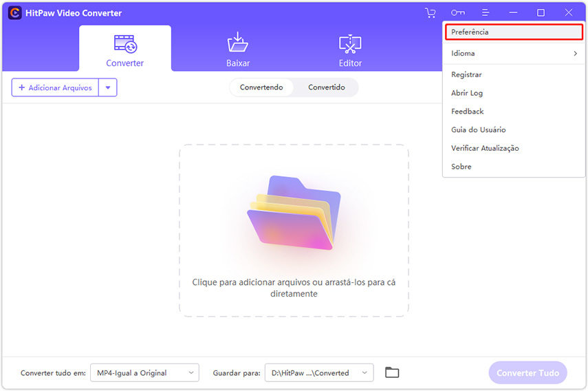Screen dimensions: 588x391
Task: Toggle the hamburger menu icon
Action: tap(486, 13)
